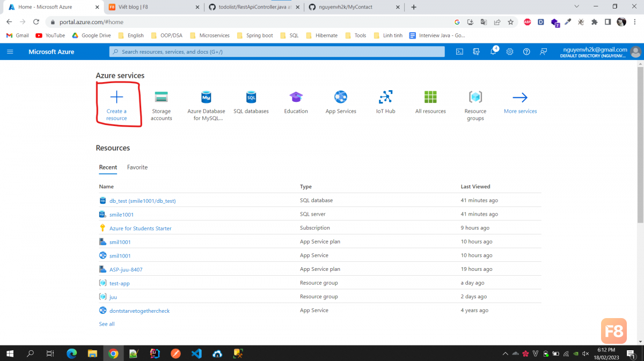644x361 pixels.
Task: Open the Azure portal hamburger menu
Action: click(x=10, y=51)
